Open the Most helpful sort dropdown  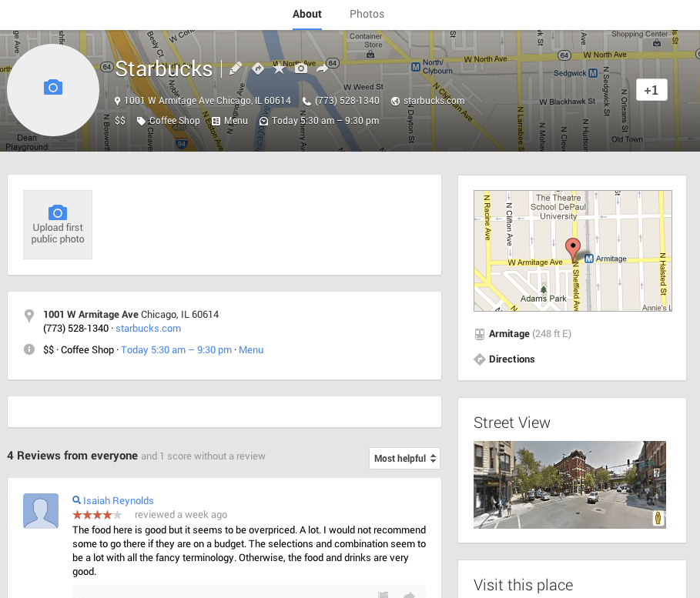404,459
